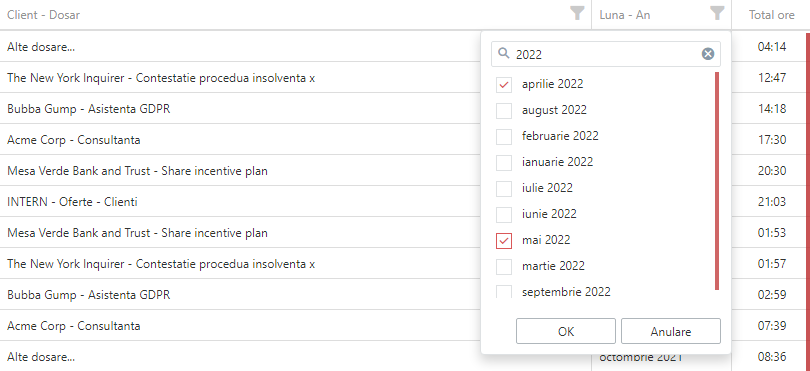Screen dimensions: 810x371
Task: Click the filter search input field
Action: (605, 54)
